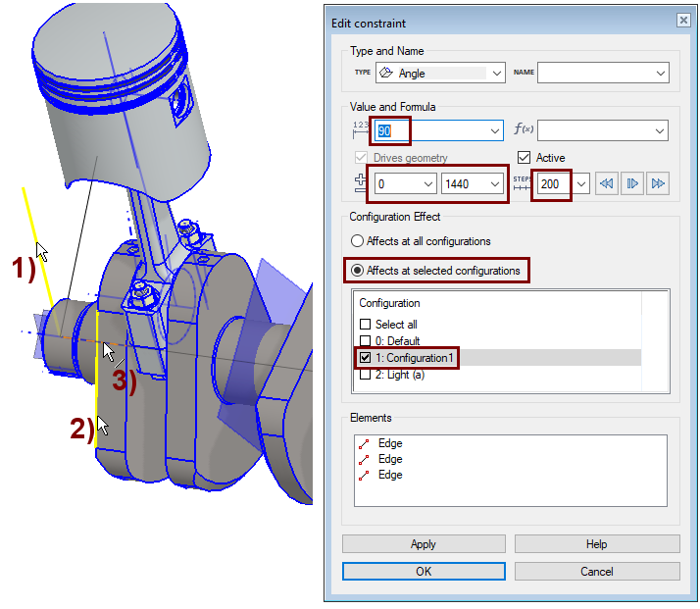The image size is (700, 609).
Task: Toggle the Drives geometry checkbox
Action: [361, 157]
